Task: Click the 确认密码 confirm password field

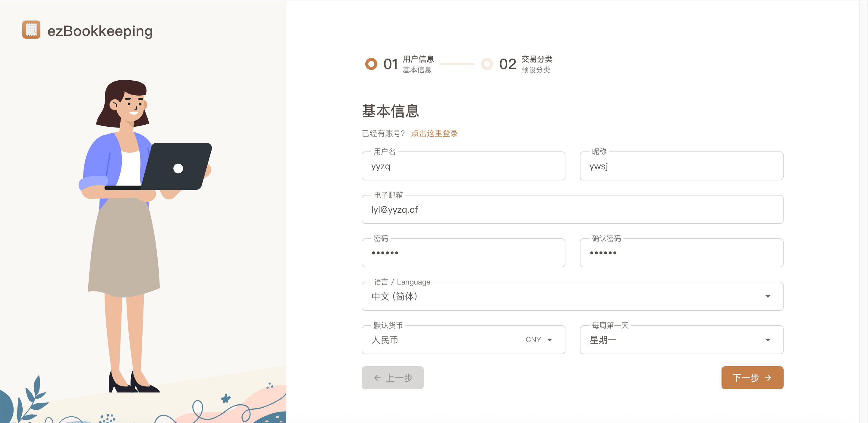Action: pos(681,253)
